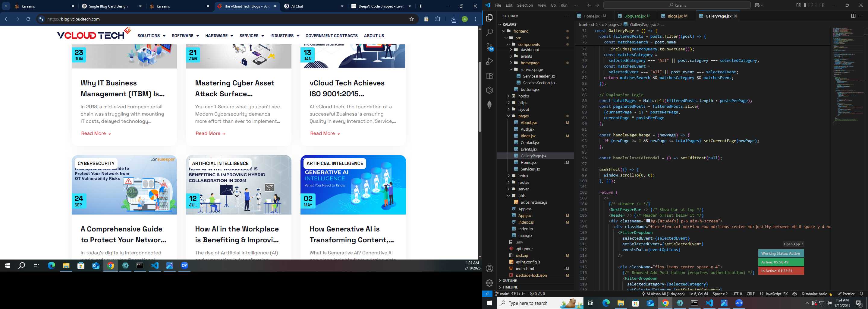This screenshot has width=868, height=309.
Task: Open the Explorer panel ellipsis menu
Action: pyautogui.click(x=567, y=16)
